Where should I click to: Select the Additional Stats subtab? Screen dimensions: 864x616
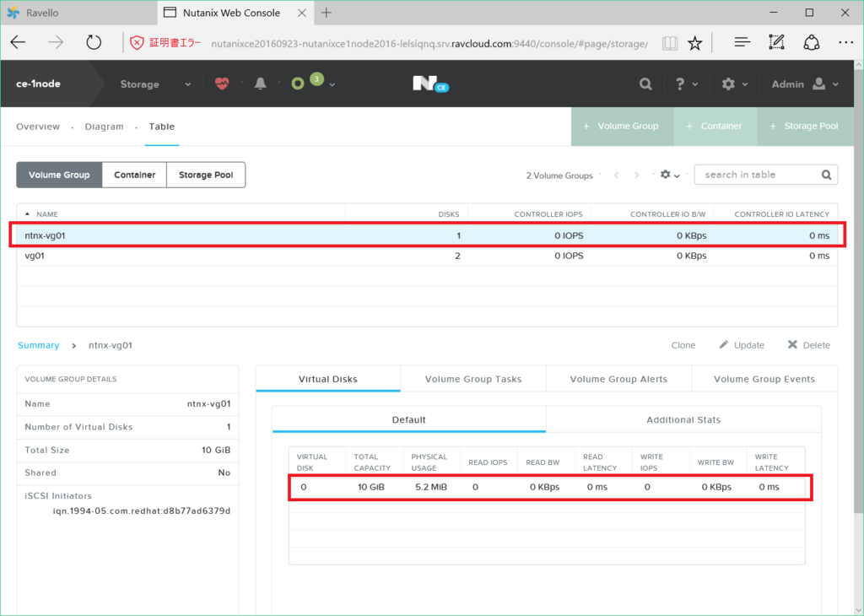[683, 420]
